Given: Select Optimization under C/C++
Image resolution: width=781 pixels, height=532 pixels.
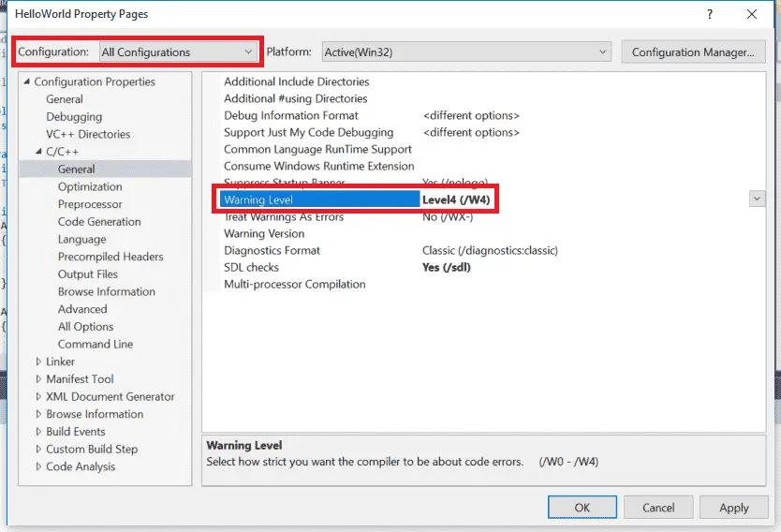Looking at the screenshot, I should tap(90, 187).
